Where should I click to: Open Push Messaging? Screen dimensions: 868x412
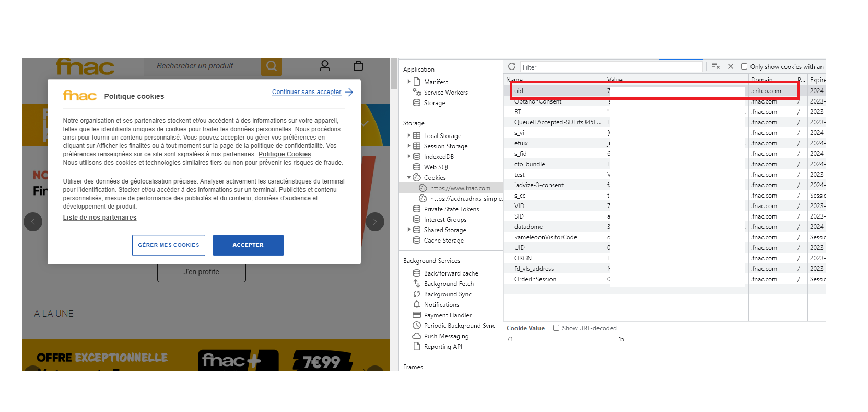coord(446,336)
